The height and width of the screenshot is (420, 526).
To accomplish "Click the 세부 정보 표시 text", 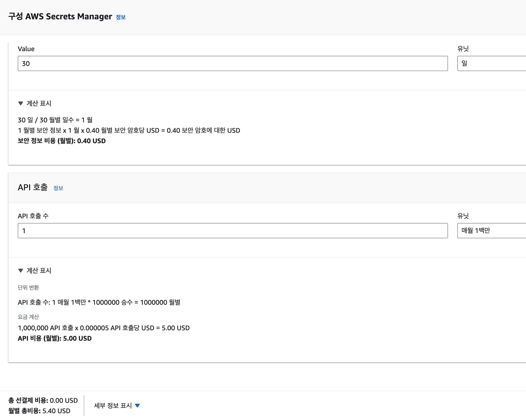I will (113, 405).
